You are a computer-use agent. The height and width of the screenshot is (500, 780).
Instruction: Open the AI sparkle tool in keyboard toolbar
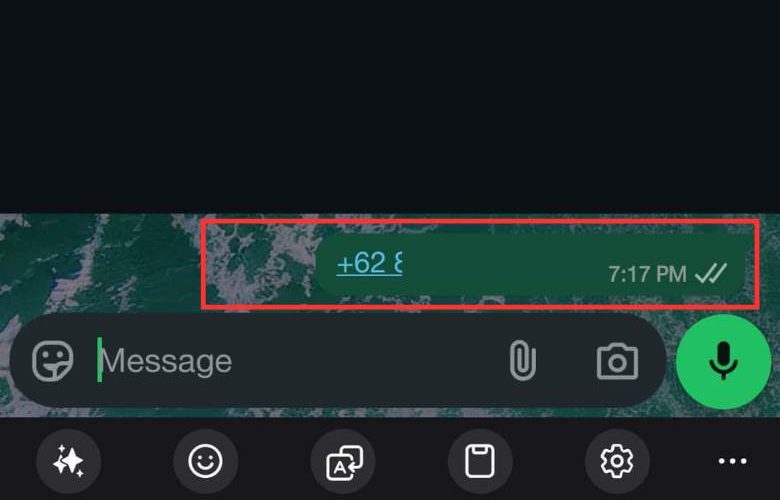pyautogui.click(x=68, y=461)
